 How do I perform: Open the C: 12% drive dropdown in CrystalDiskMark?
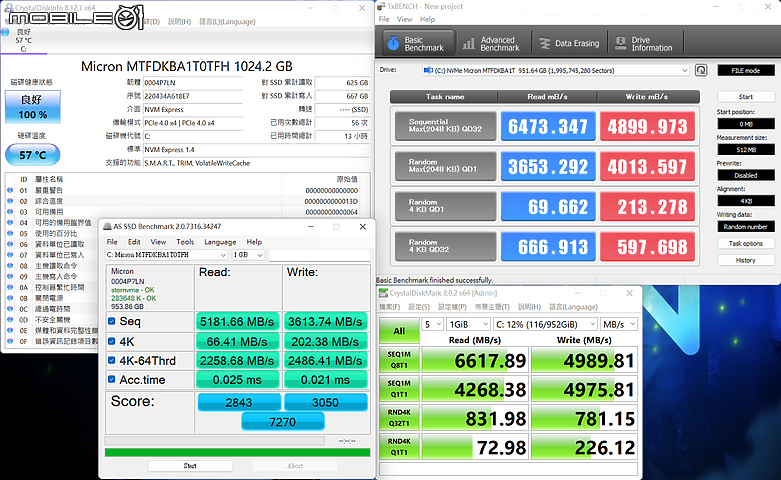[x=545, y=324]
